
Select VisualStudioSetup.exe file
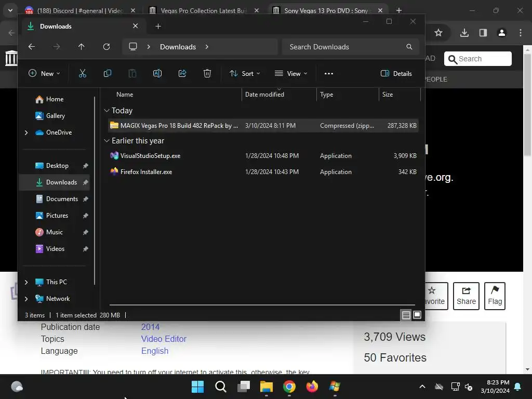[x=263, y=156]
